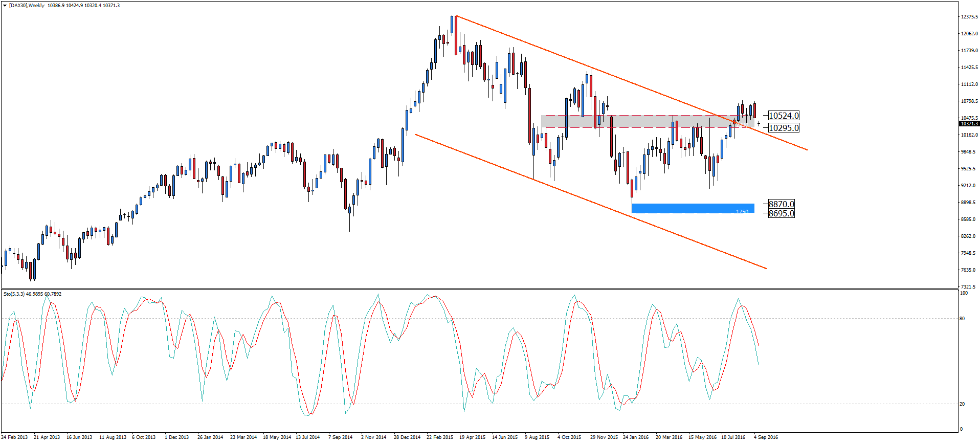Click the 7321.5 value on price axis
Screen dimensions: 980x443
968,287
